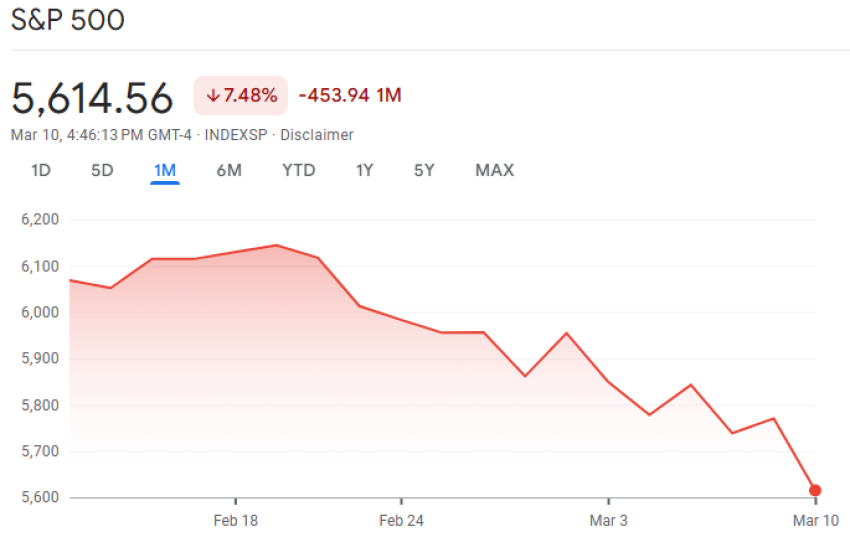Click the INDEXSP exchange label
This screenshot has width=850, height=537.
tap(237, 135)
